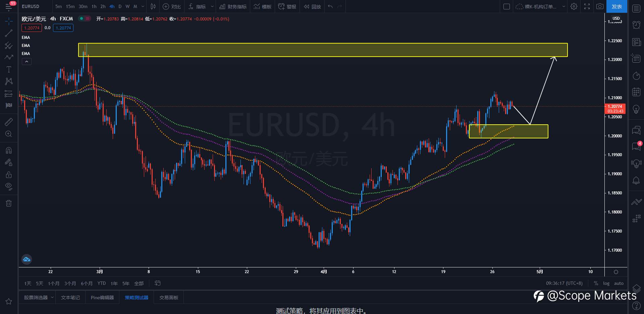Start bar Replay (回放)
The image size is (644, 314).
tap(312, 6)
